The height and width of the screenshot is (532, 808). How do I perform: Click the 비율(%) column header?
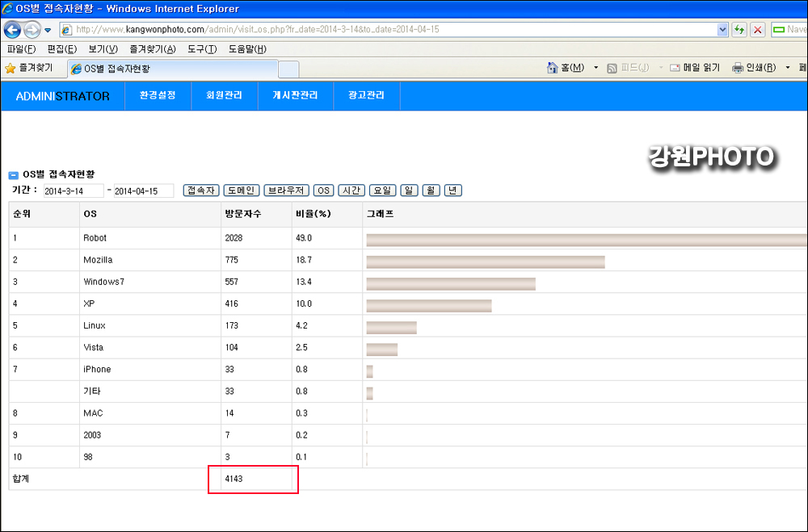click(313, 214)
